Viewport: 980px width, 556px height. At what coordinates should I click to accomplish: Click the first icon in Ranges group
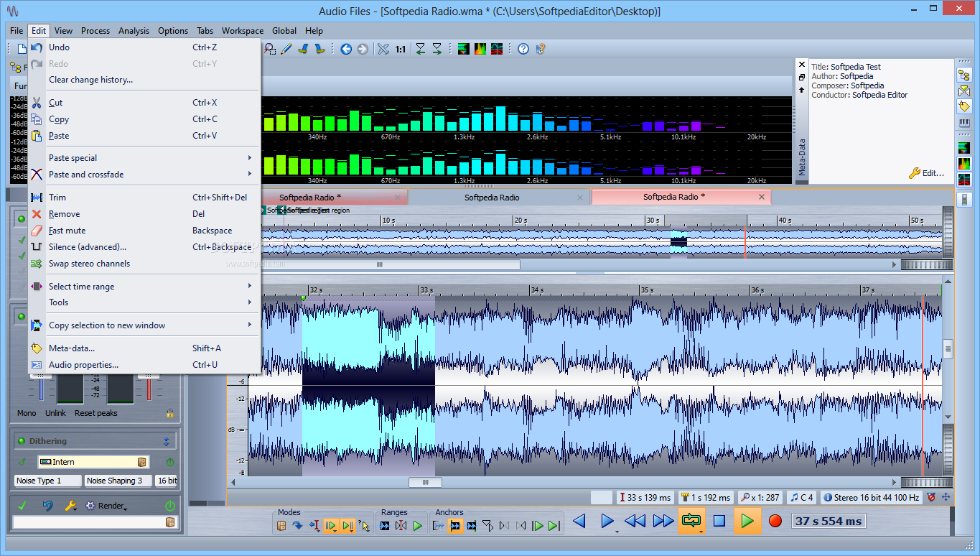(x=386, y=526)
